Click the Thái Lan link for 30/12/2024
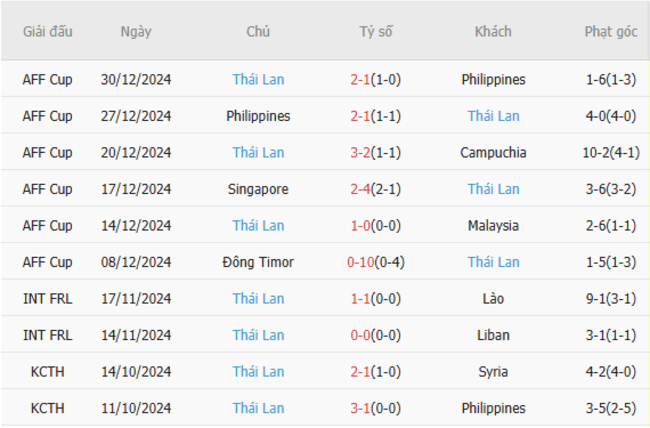Image resolution: width=650 pixels, height=428 pixels. click(258, 79)
